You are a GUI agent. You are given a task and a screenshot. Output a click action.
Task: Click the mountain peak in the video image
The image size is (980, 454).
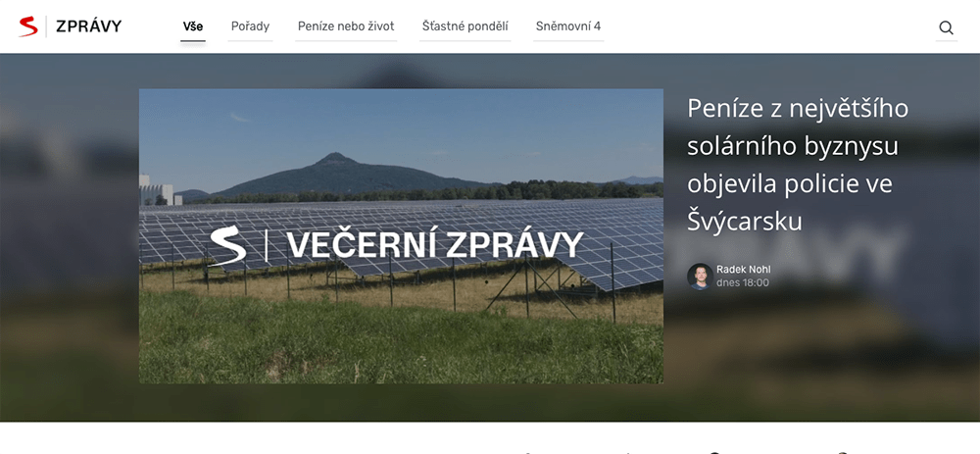click(x=335, y=158)
